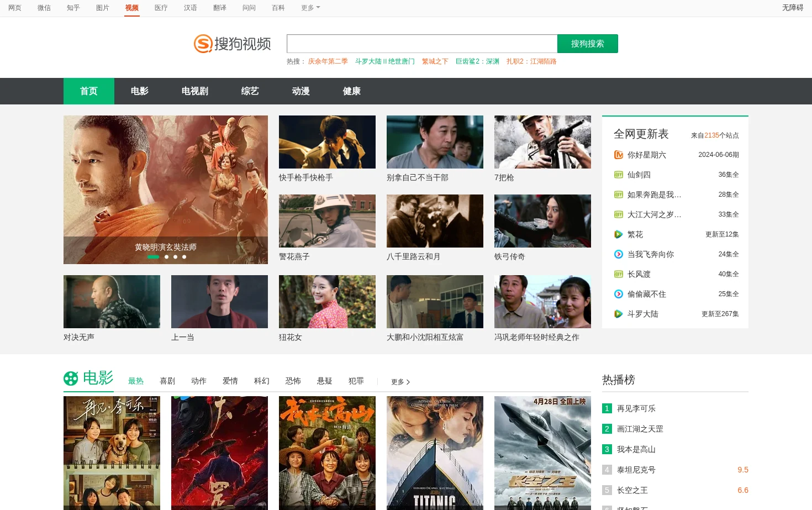Open the 健康 navigation tab
This screenshot has width=812, height=510.
(352, 91)
